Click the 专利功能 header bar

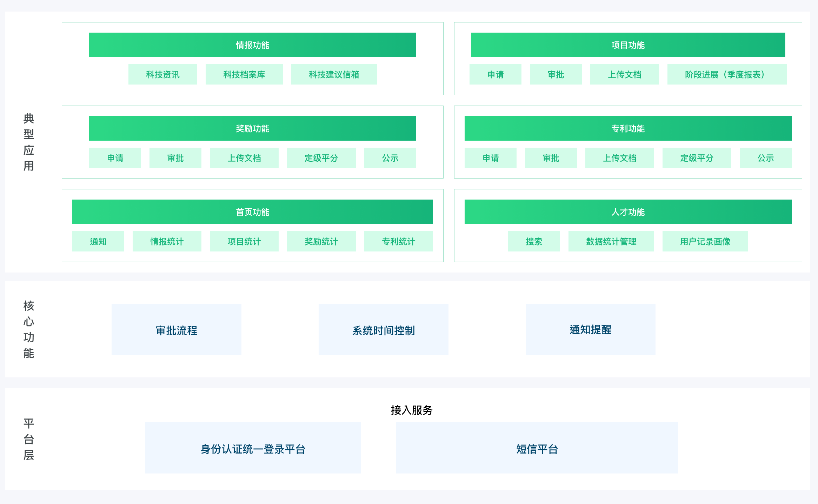click(627, 128)
